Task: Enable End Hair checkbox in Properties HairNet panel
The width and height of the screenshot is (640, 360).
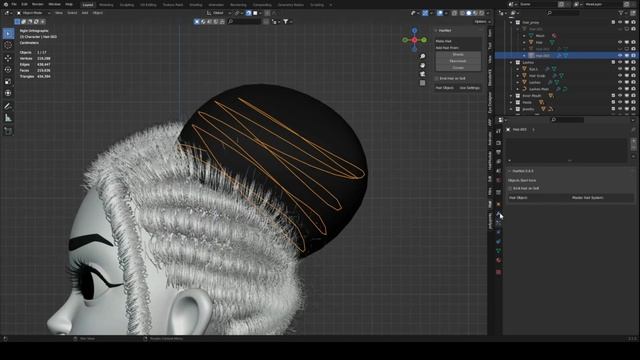Action: (510, 189)
